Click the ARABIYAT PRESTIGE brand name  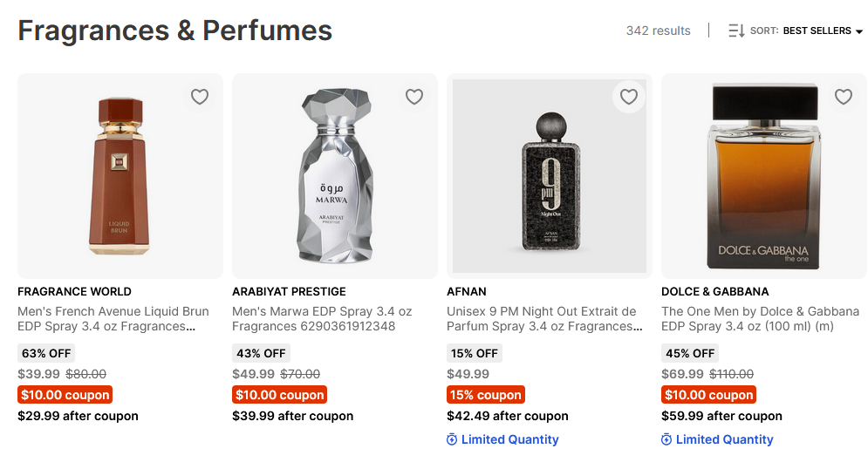289,291
